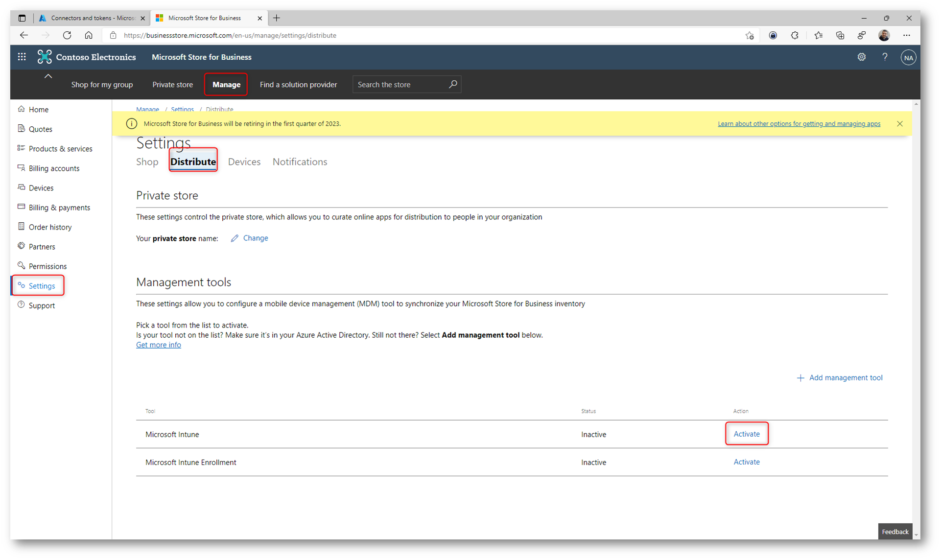Click the pencil icon beside Change
941x560 pixels.
tap(235, 238)
